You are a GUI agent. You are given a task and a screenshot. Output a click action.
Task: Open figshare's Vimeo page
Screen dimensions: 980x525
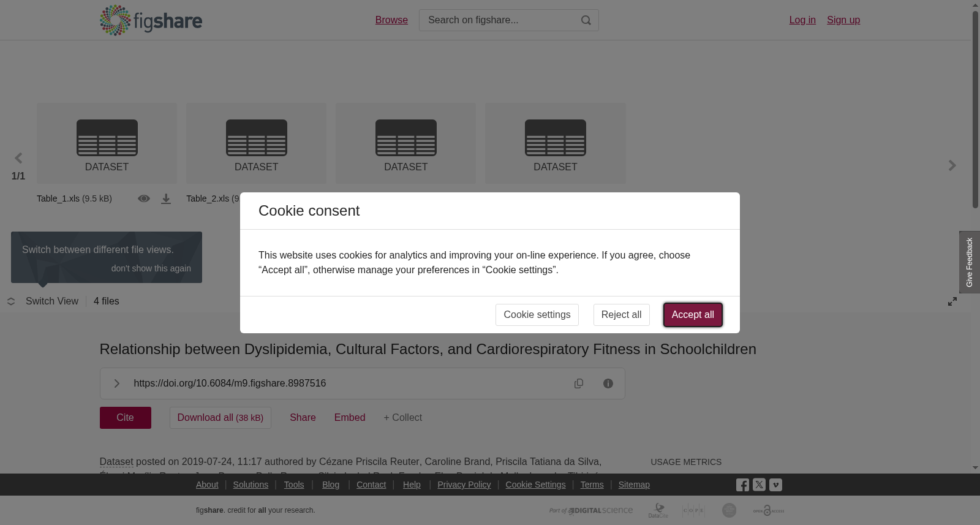pos(775,485)
